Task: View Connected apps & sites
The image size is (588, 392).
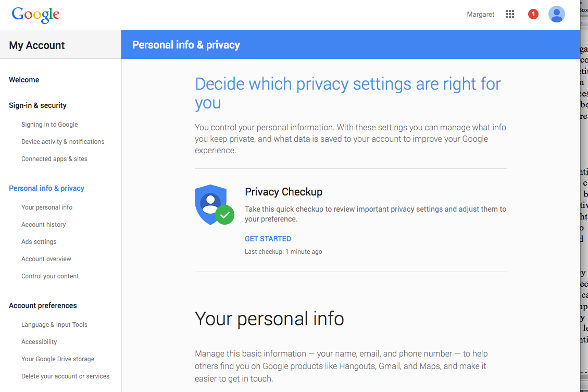Action: coord(54,159)
